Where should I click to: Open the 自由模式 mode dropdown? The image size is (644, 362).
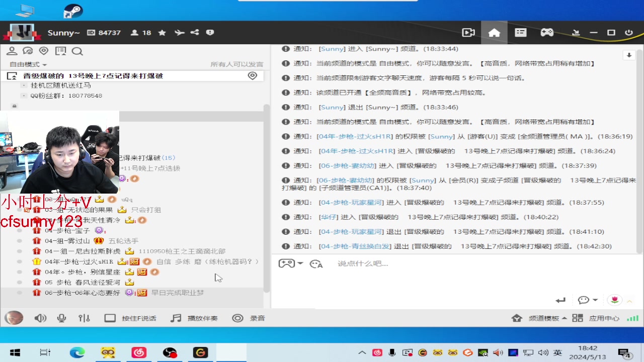pos(28,64)
